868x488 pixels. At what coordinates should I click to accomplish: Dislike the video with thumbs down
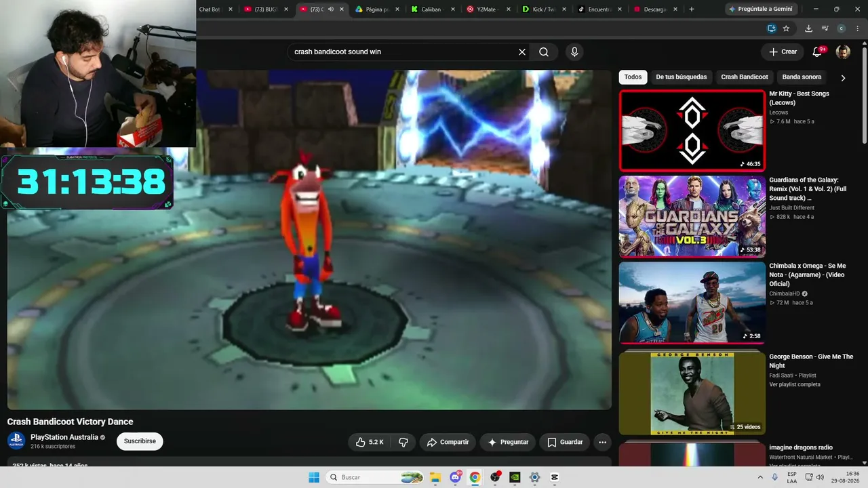403,442
